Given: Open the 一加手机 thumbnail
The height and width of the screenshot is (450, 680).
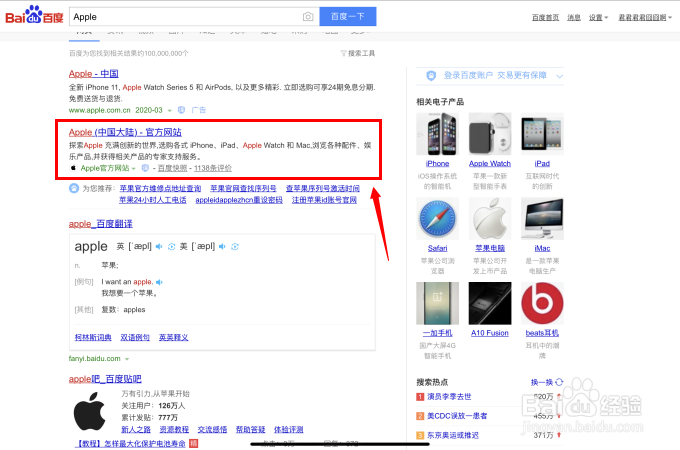Looking at the screenshot, I should tap(437, 303).
